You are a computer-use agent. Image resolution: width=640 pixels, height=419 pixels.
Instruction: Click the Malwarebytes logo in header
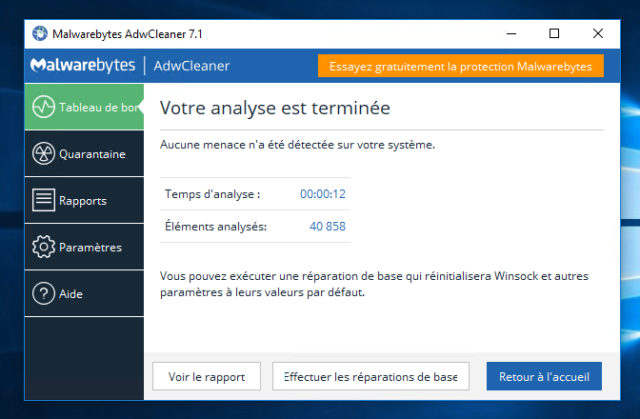83,65
